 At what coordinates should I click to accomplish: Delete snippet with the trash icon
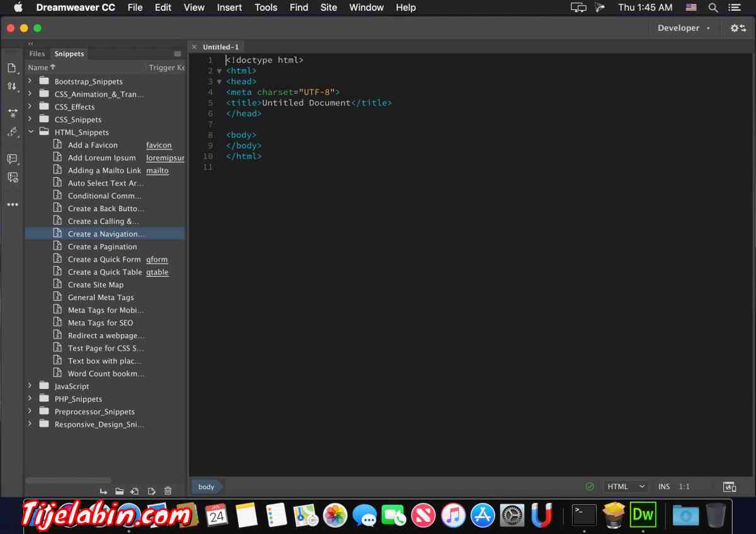click(x=168, y=491)
